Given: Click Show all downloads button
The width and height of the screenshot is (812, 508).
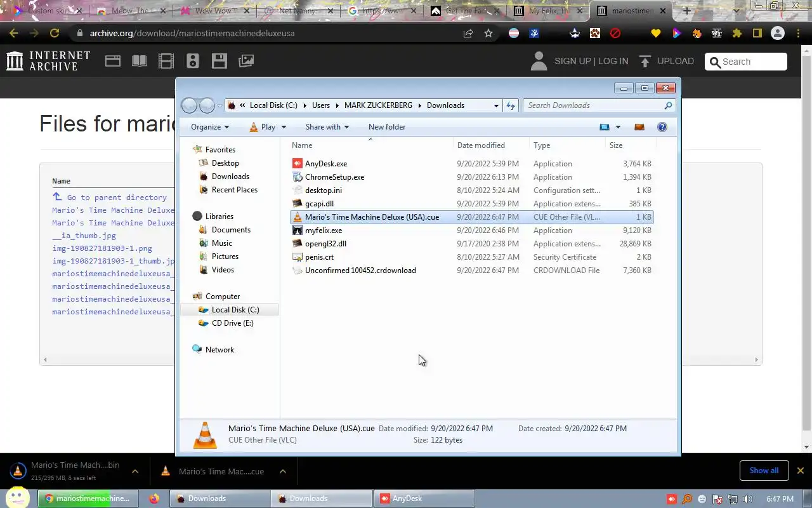Looking at the screenshot, I should point(764,471).
